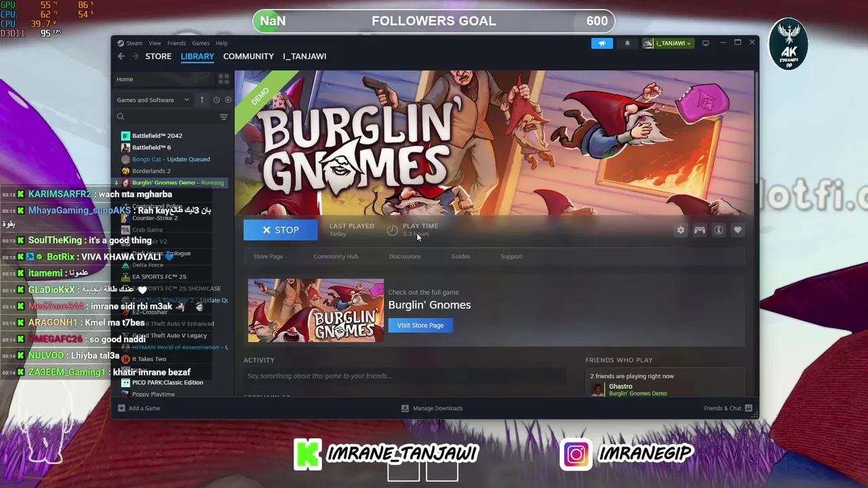The image size is (868, 488).
Task: Go to the STORE tab
Action: [x=158, y=56]
